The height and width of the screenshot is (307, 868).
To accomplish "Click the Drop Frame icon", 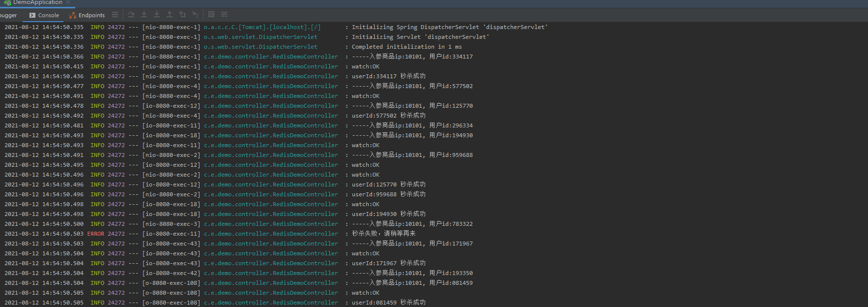I will [x=182, y=15].
